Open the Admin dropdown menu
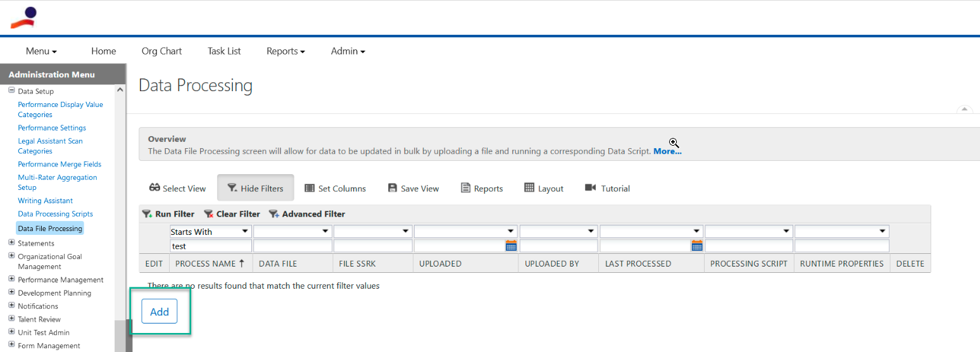 point(348,51)
